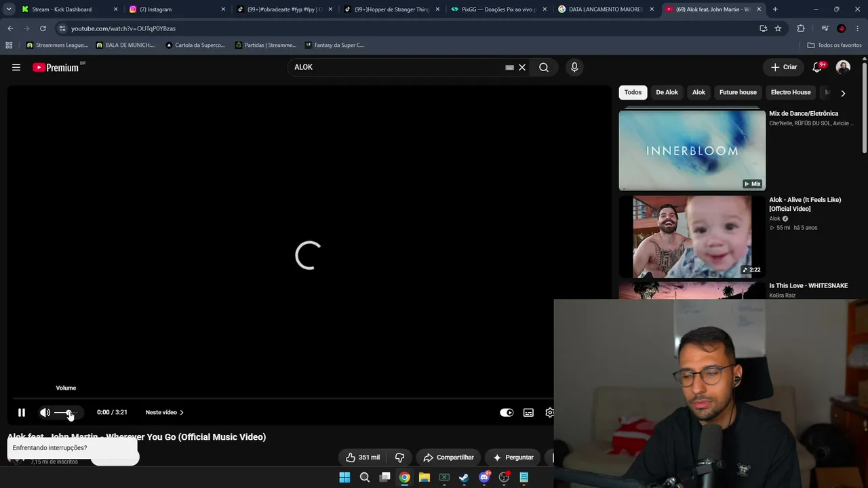Select the 'Alok' filter chip

tap(698, 92)
